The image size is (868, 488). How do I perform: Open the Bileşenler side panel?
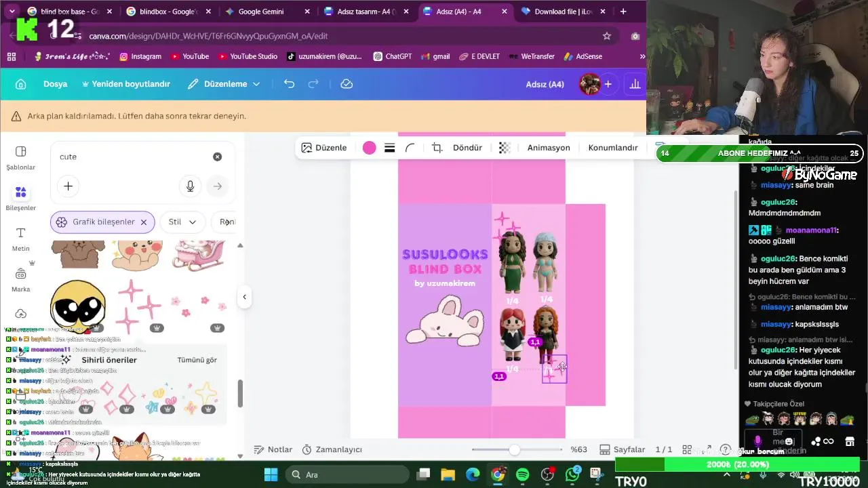20,198
